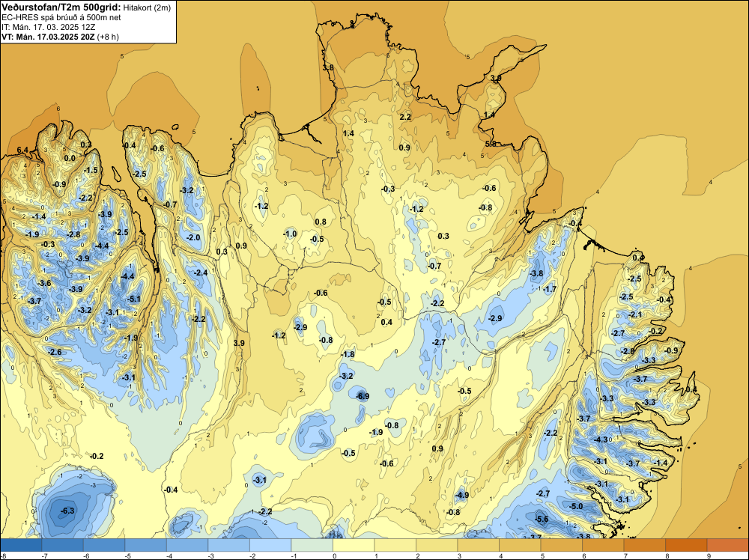Click the legend color box between 8 and 9
749x560 pixels.
(x=686, y=545)
